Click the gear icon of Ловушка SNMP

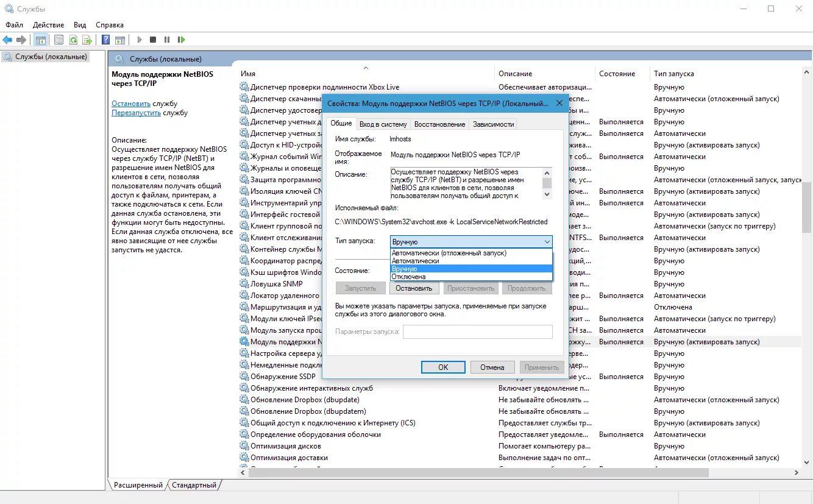(244, 284)
